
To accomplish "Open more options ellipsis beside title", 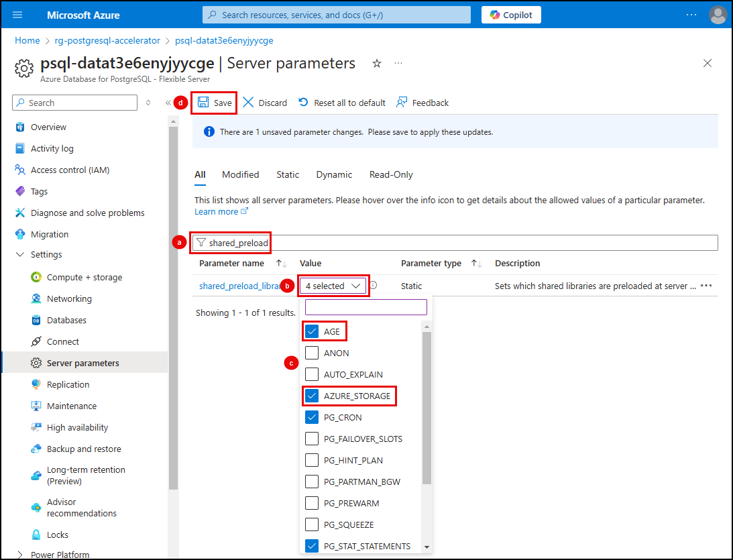I will [x=398, y=63].
